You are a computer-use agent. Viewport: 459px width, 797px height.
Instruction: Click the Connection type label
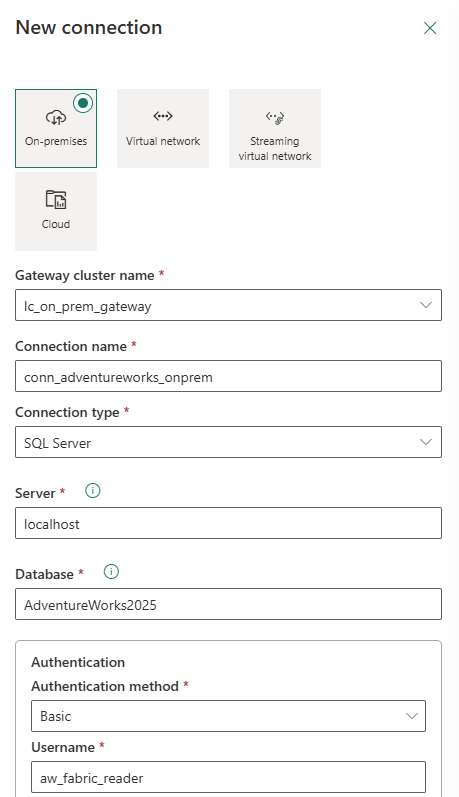[67, 413]
